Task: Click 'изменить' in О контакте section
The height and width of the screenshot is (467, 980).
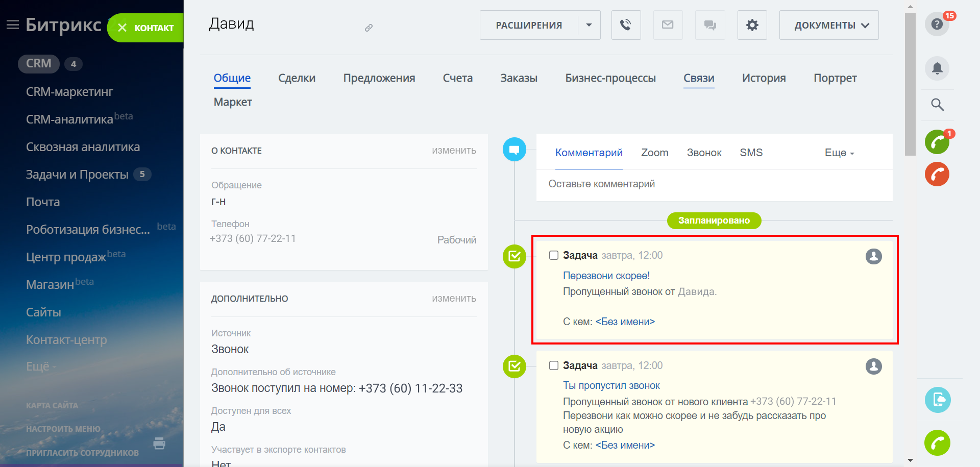Action: (x=454, y=151)
